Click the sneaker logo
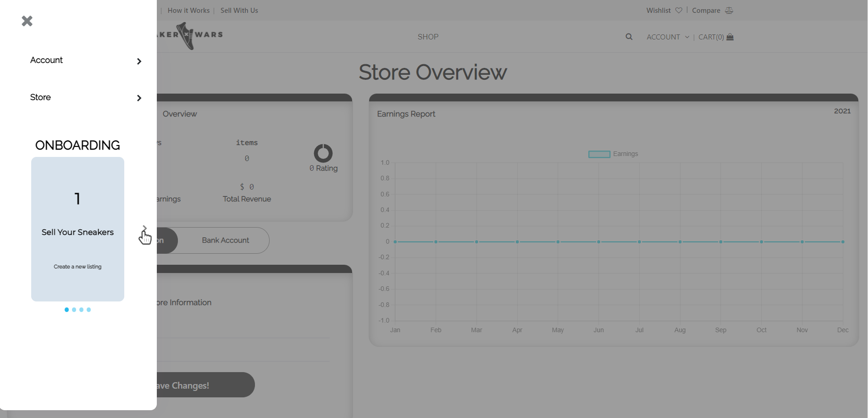The width and height of the screenshot is (868, 418). click(x=187, y=36)
